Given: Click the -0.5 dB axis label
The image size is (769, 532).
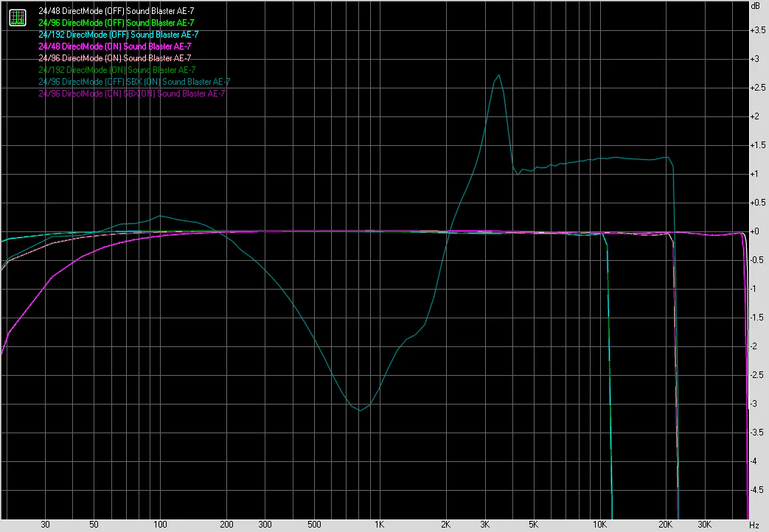Looking at the screenshot, I should [x=757, y=260].
